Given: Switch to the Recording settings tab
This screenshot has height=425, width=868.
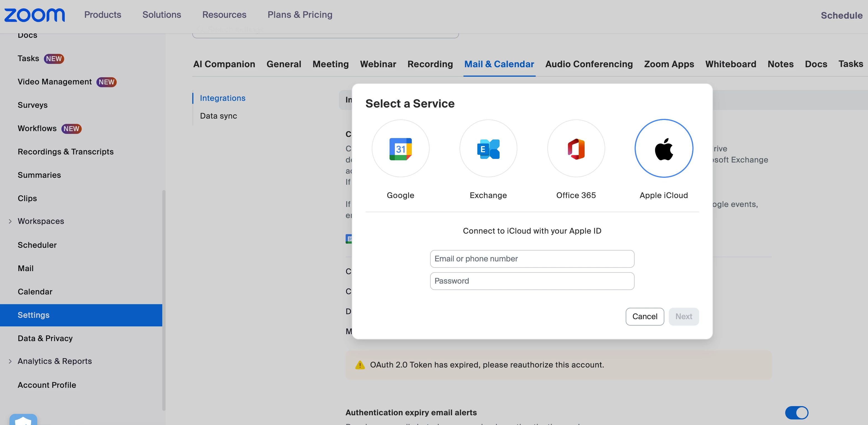Looking at the screenshot, I should (430, 64).
